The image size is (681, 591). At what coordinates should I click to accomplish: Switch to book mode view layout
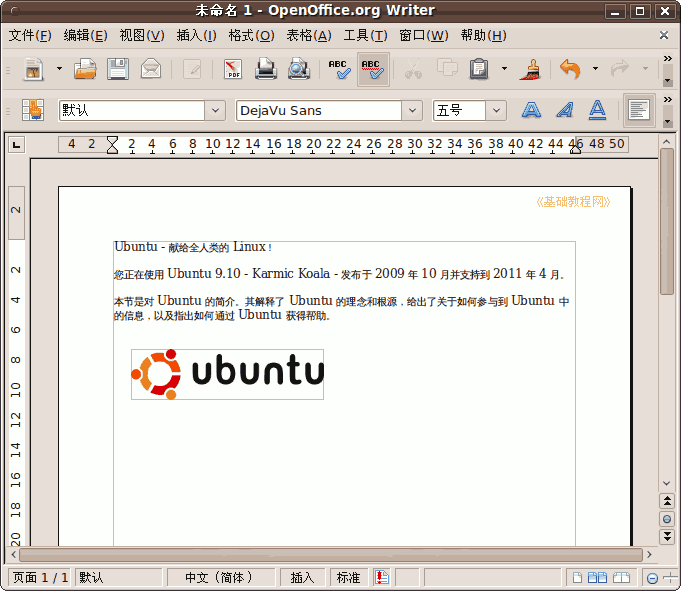pyautogui.click(x=621, y=578)
